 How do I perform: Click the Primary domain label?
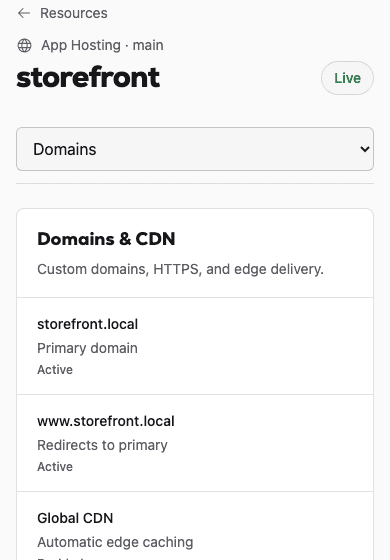[88, 348]
